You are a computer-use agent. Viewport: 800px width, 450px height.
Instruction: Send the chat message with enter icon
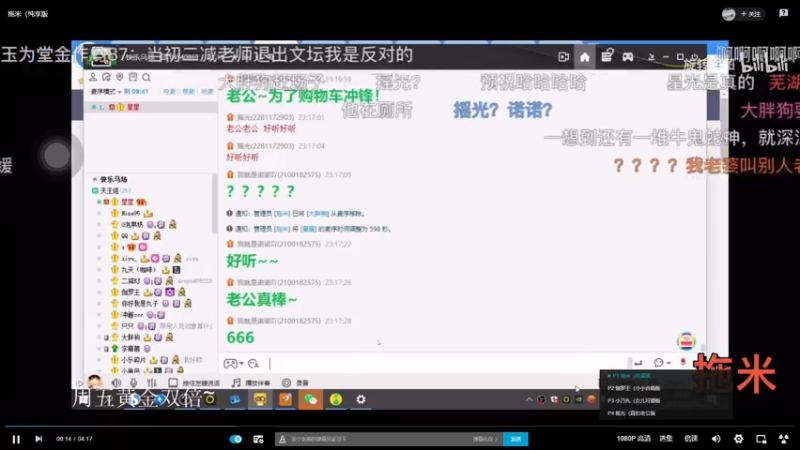638,363
